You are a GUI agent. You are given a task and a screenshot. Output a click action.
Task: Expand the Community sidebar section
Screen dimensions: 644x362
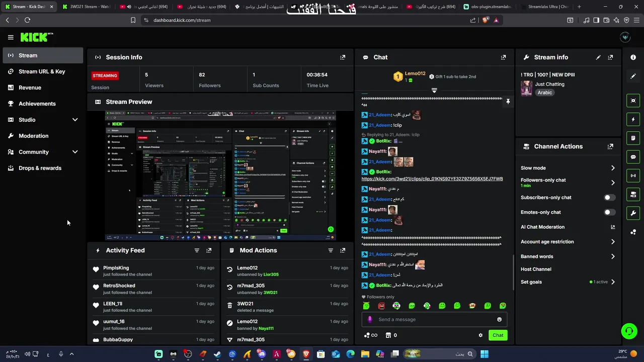pos(75,152)
